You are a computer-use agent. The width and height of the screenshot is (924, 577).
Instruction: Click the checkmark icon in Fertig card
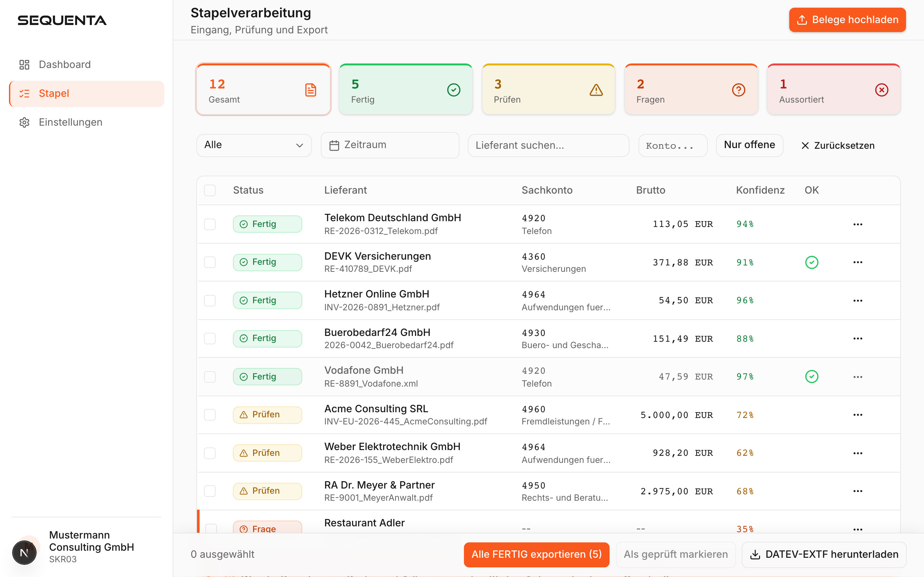tap(454, 90)
